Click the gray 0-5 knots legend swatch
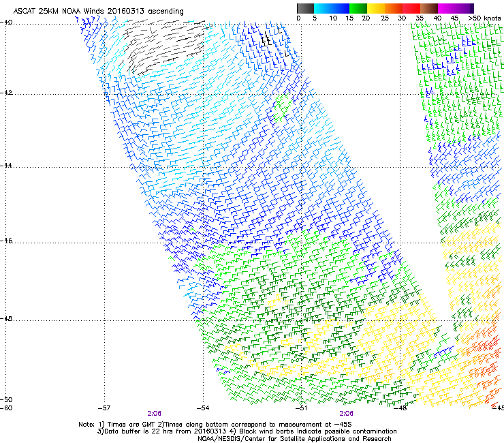Viewport: 504px width, 443px height. tap(305, 8)
